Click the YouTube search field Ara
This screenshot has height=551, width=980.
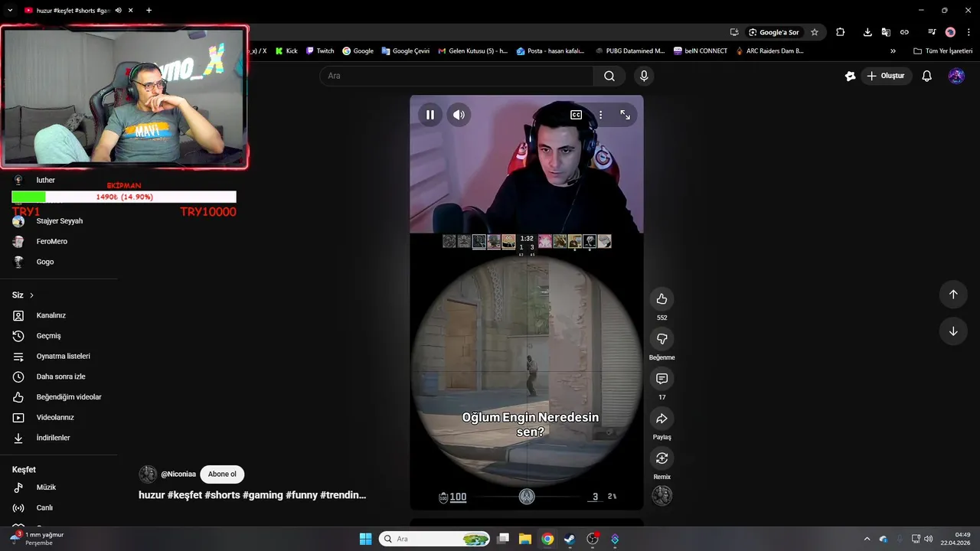pos(456,76)
